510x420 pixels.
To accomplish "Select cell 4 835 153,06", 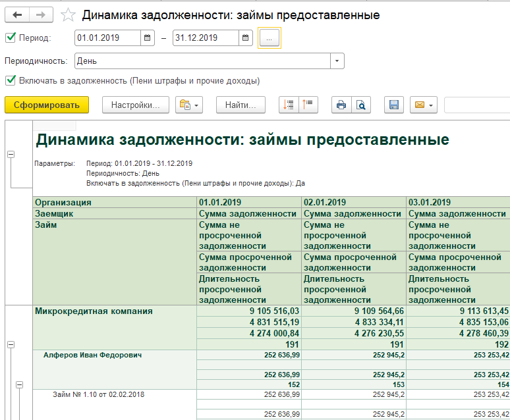I will [459, 322].
